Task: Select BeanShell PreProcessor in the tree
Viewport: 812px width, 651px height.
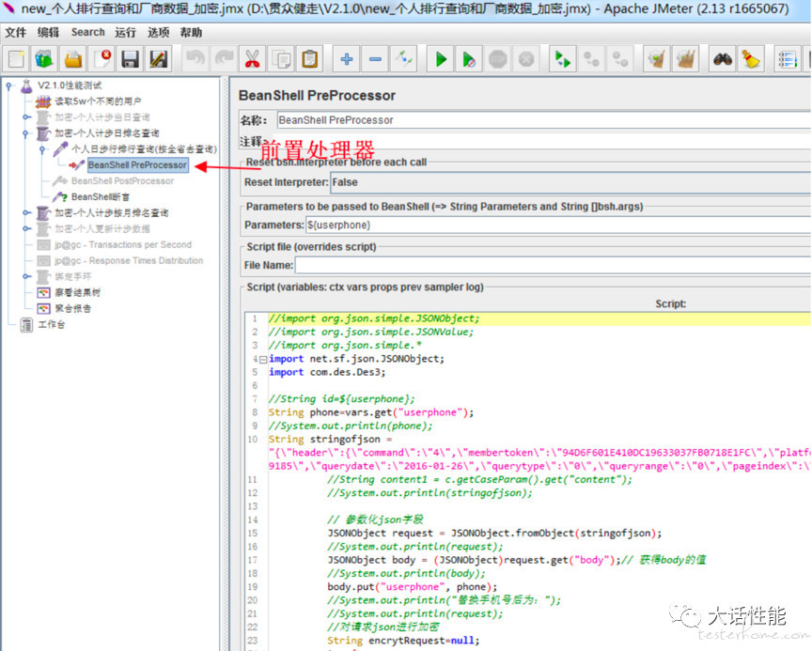Action: click(x=137, y=165)
